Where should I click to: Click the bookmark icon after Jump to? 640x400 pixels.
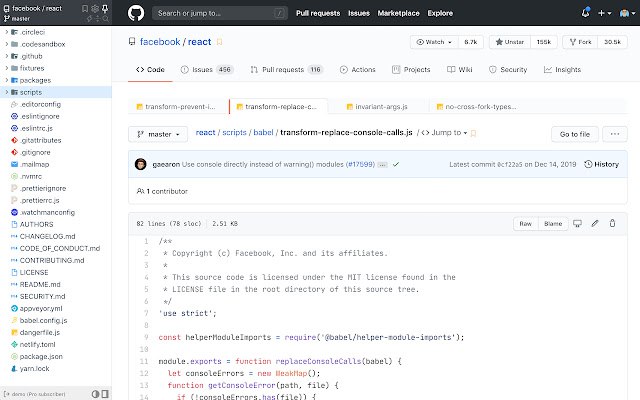[x=473, y=133]
